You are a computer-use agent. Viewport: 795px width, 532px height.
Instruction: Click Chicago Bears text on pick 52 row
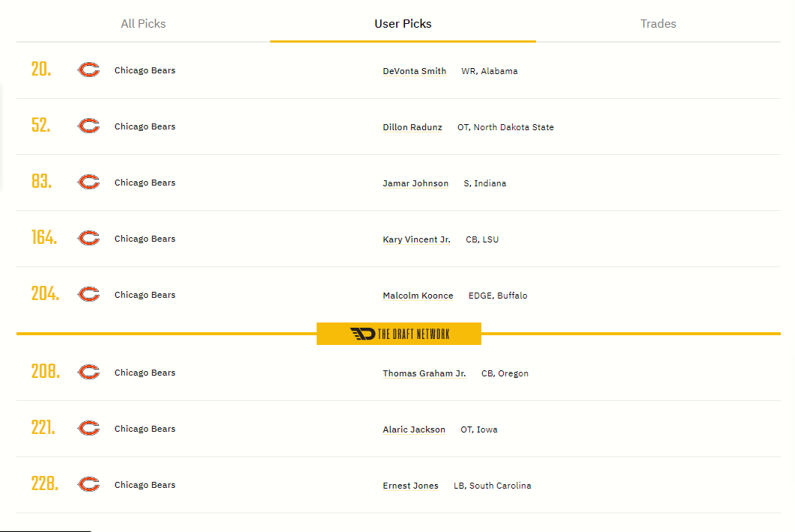[x=145, y=126]
